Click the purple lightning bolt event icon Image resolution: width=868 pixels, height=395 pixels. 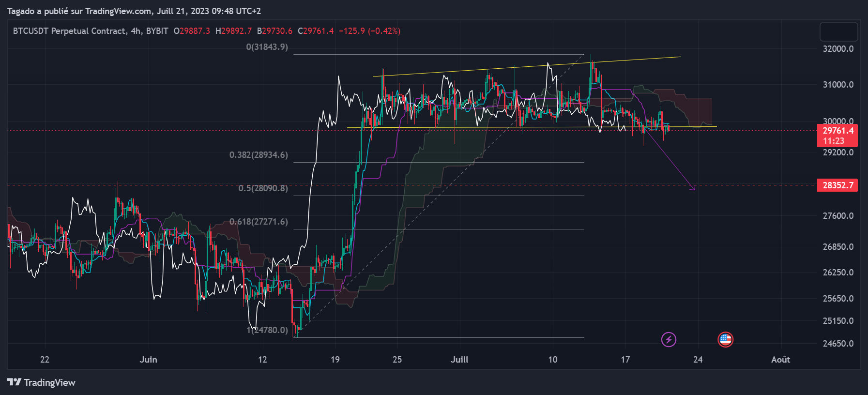tap(669, 340)
